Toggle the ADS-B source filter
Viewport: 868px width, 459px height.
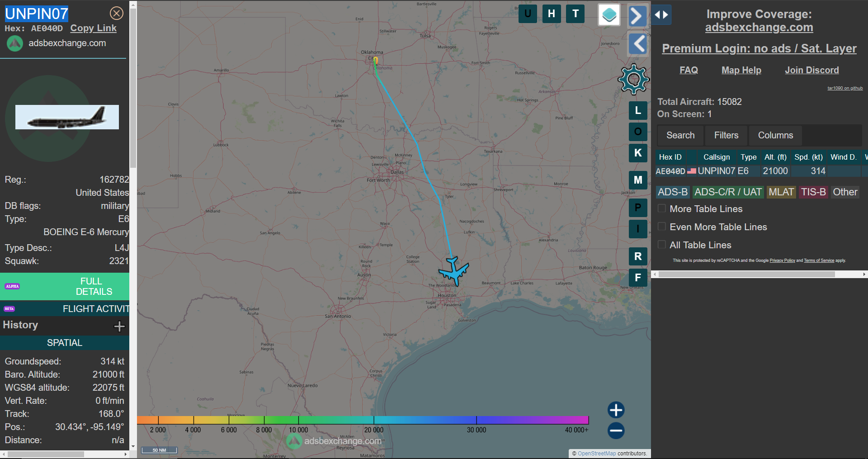[673, 192]
